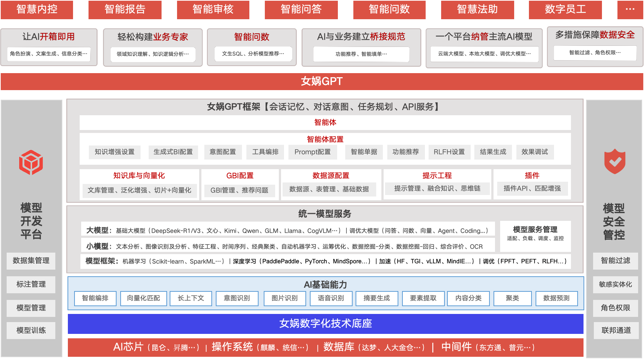
Task: Click the 联邦通道 button
Action: [x=616, y=330]
